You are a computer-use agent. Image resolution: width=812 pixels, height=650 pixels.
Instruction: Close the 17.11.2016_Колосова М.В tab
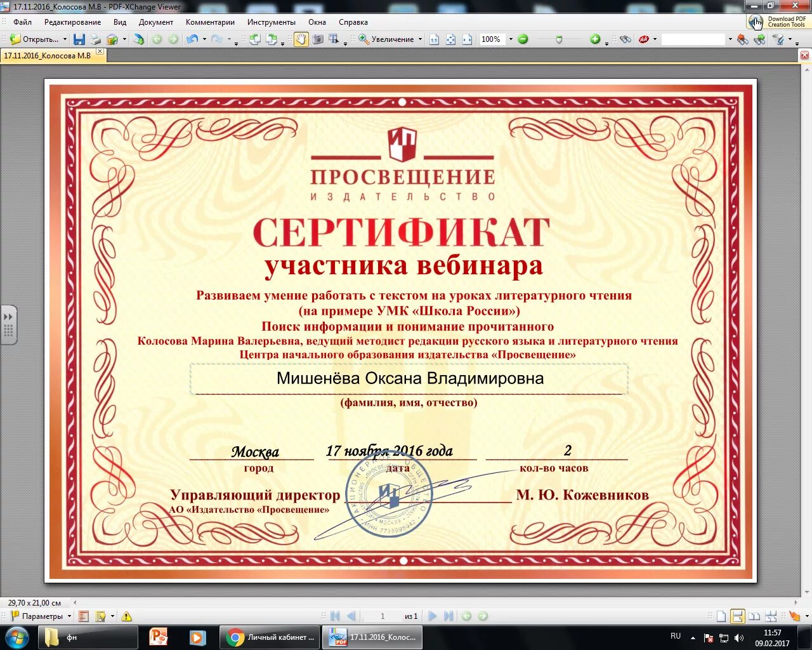click(100, 51)
